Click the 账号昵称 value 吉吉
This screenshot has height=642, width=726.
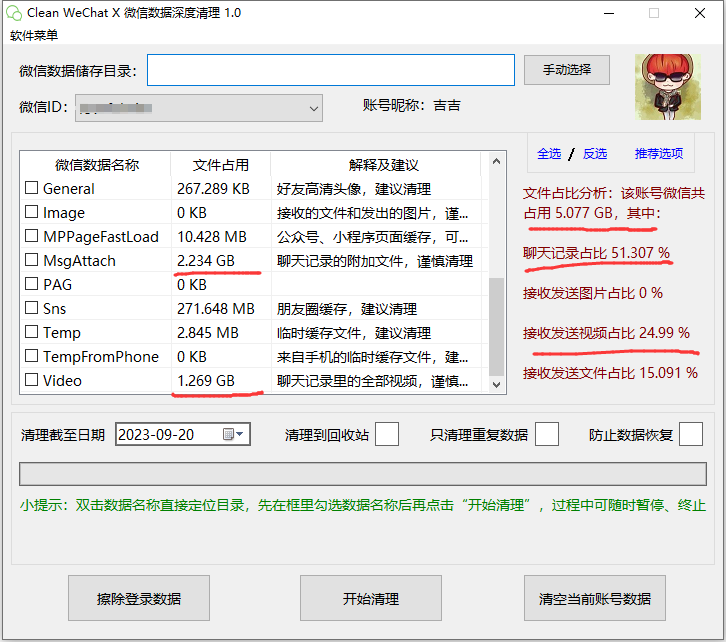pos(447,106)
